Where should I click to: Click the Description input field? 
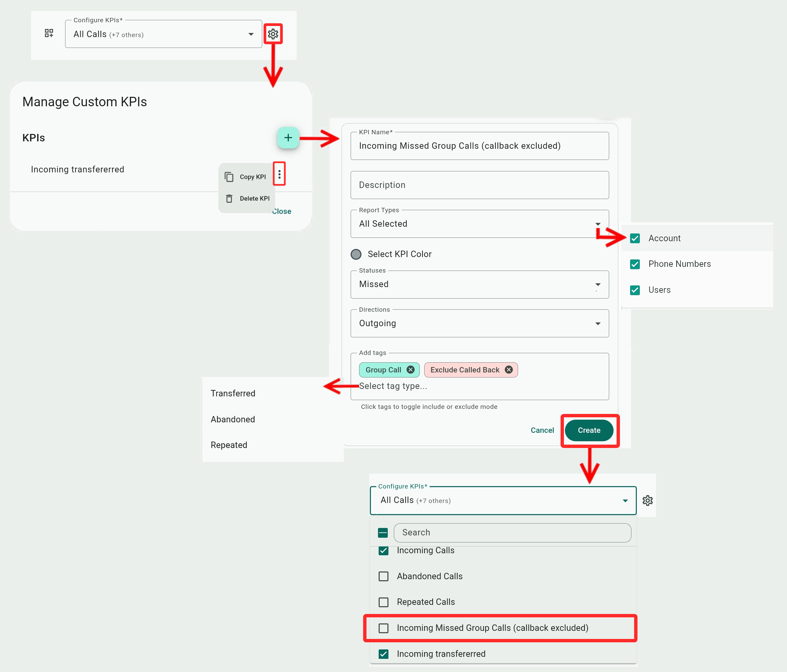479,185
